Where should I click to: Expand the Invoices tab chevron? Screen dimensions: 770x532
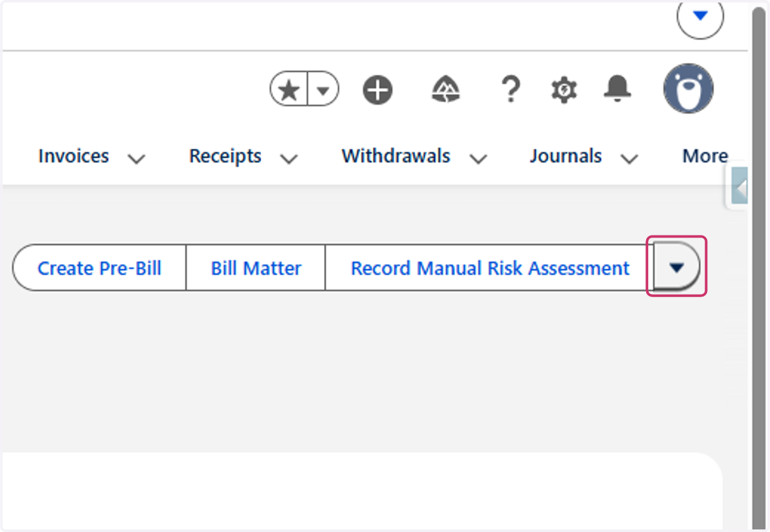[x=136, y=159]
